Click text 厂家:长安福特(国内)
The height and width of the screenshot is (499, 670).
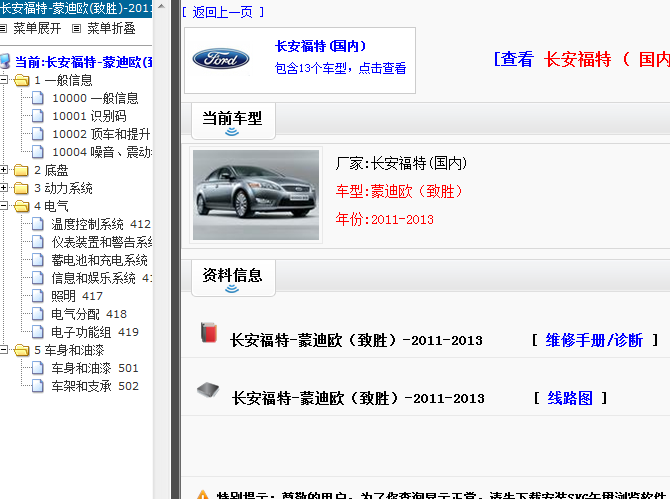coord(401,163)
